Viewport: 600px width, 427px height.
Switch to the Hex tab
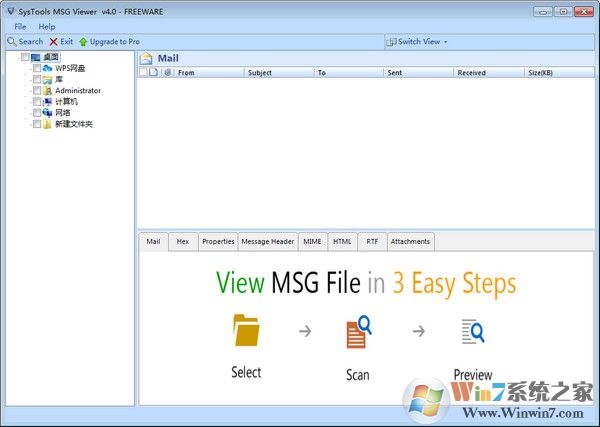(x=183, y=241)
